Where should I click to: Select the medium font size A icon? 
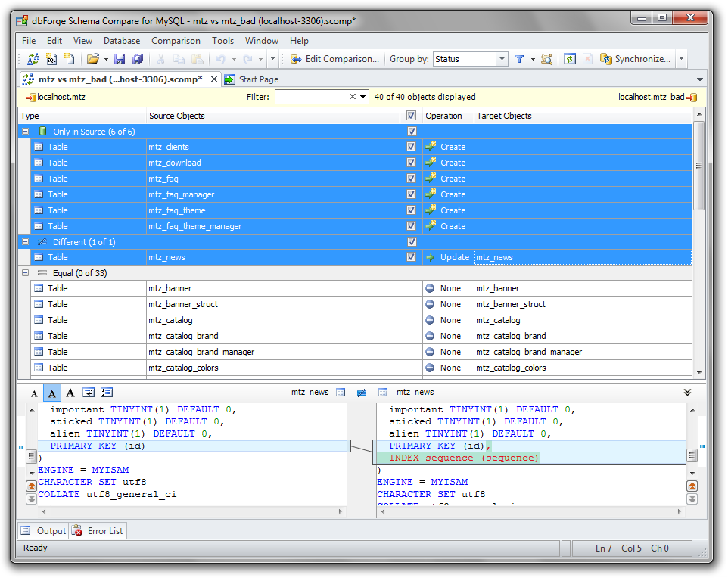point(52,393)
